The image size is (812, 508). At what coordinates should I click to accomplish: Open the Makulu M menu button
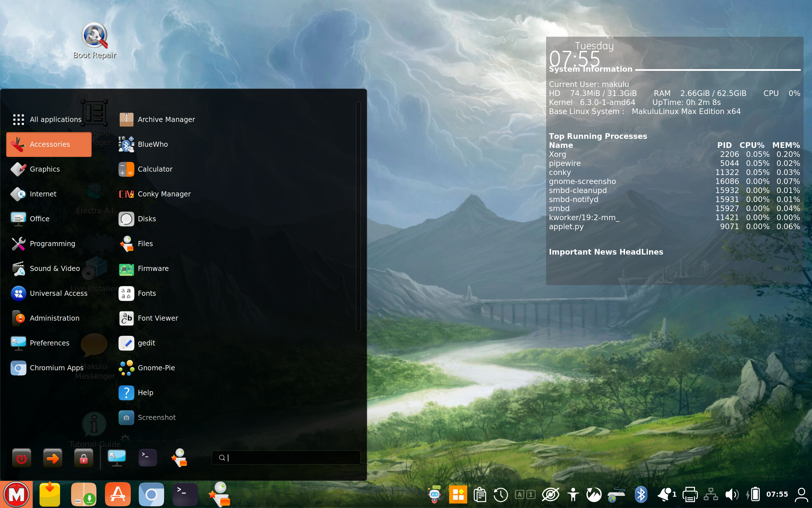tap(16, 494)
